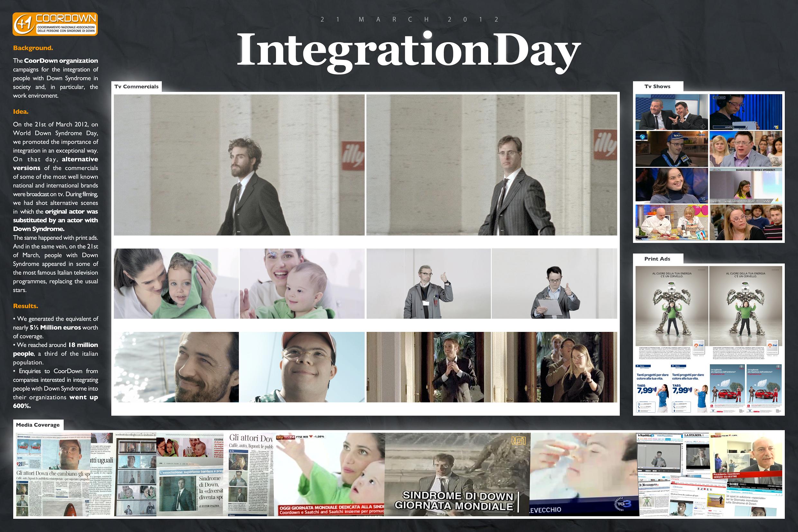Open the 'Quando eravamo ricchi e spensierati' show still
This screenshot has width=798, height=532.
tap(746, 185)
